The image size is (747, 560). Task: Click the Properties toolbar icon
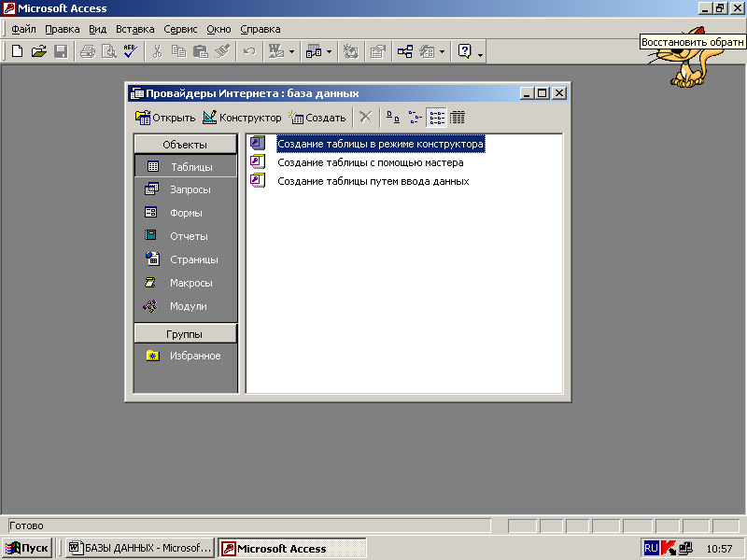point(378,51)
